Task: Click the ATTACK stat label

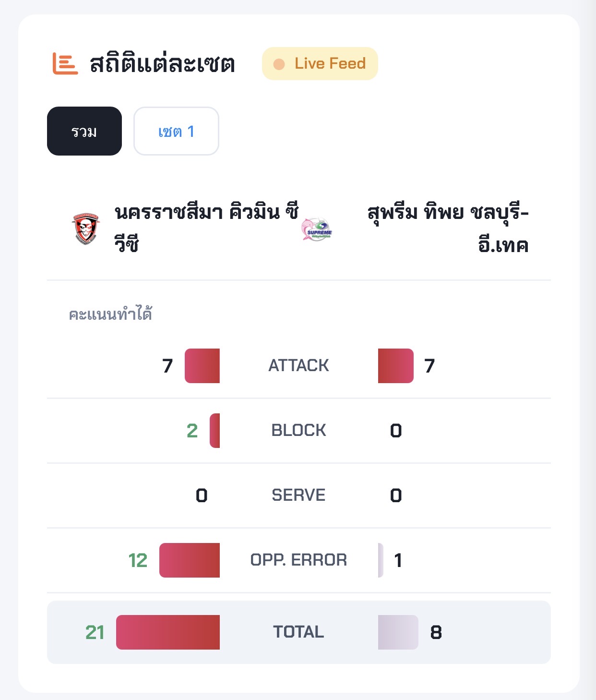Action: tap(298, 366)
